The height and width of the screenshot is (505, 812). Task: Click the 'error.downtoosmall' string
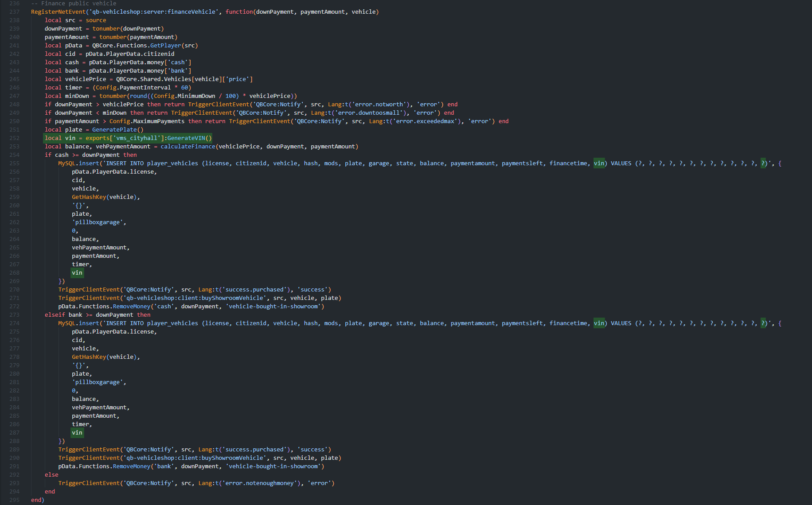[369, 113]
